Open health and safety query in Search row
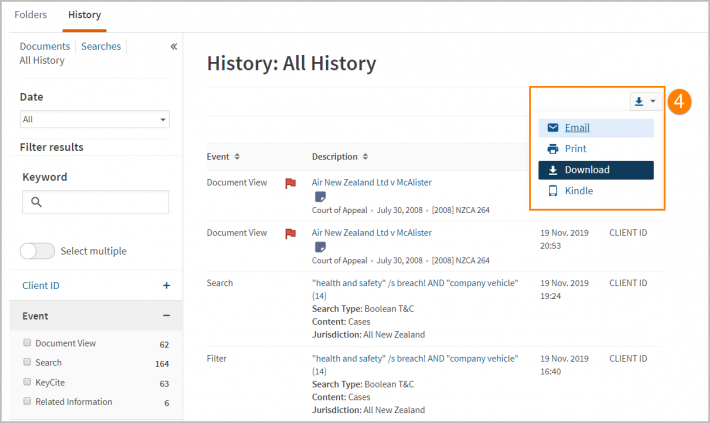Screen dimensions: 710x423 [x=415, y=289]
